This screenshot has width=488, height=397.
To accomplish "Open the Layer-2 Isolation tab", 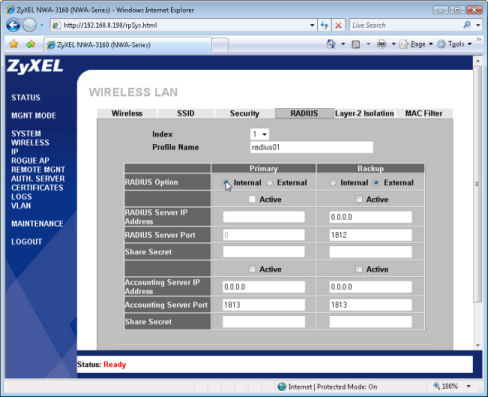I will coord(364,113).
